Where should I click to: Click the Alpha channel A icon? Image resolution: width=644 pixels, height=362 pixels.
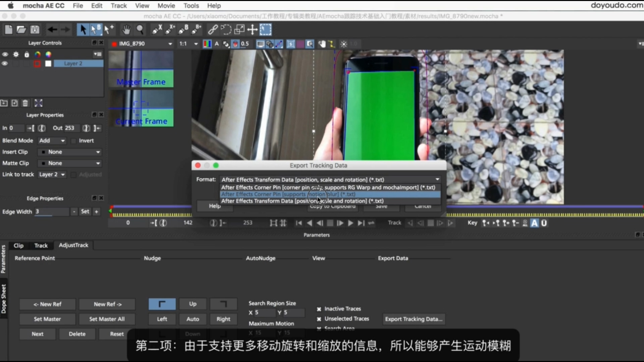(217, 44)
